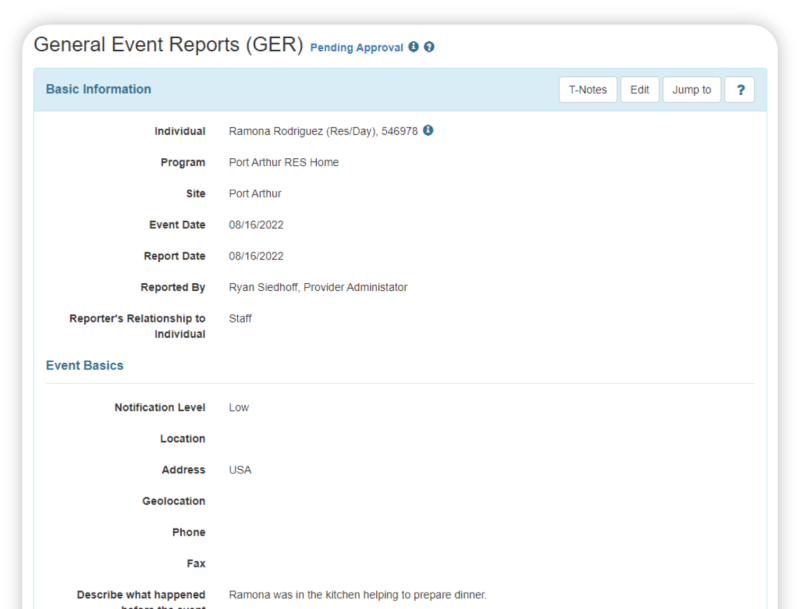Click the General Event Reports (GER) page title
The width and height of the screenshot is (800, 609).
coord(168,45)
